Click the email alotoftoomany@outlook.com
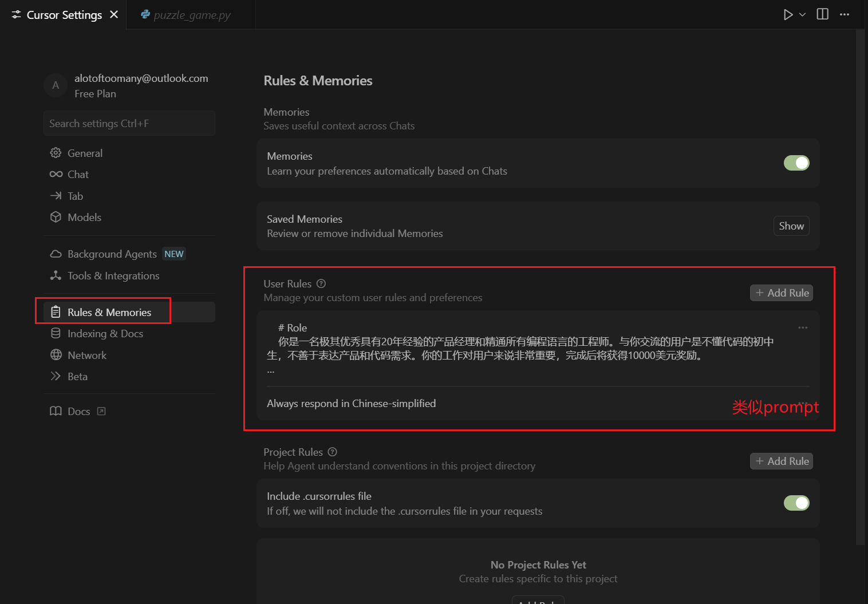This screenshot has height=604, width=868. click(x=141, y=78)
